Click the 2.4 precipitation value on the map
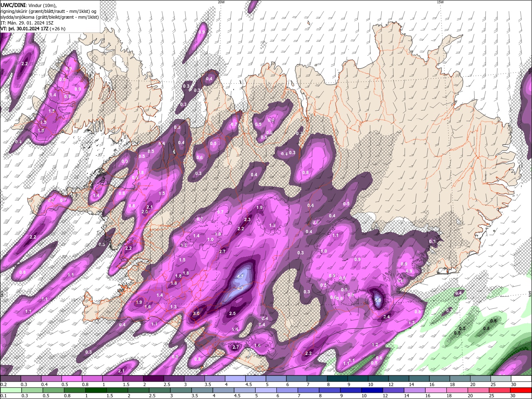This screenshot has width=532, height=399. click(387, 317)
